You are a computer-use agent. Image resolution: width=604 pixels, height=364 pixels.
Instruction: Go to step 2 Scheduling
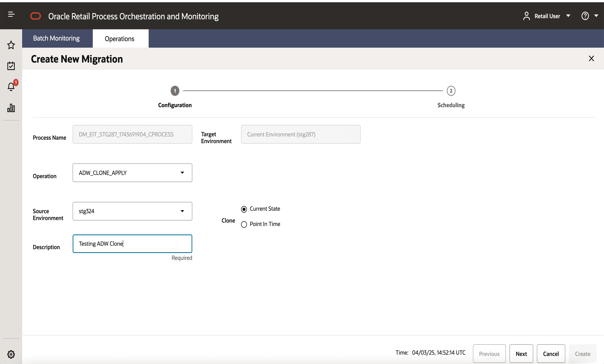(451, 91)
